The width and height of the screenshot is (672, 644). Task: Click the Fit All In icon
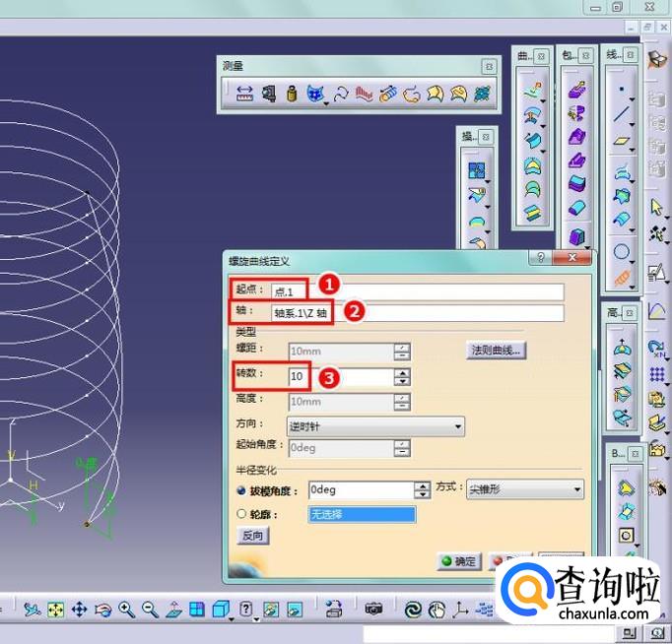56,610
